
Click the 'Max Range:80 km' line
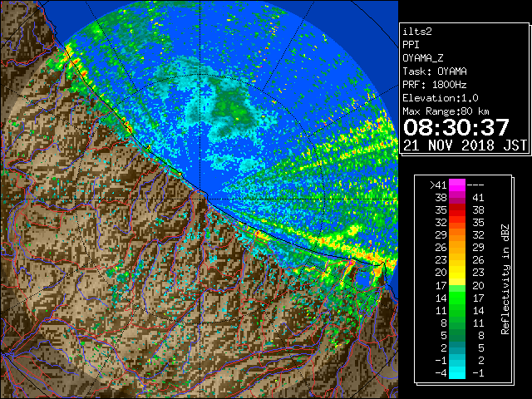coord(446,111)
